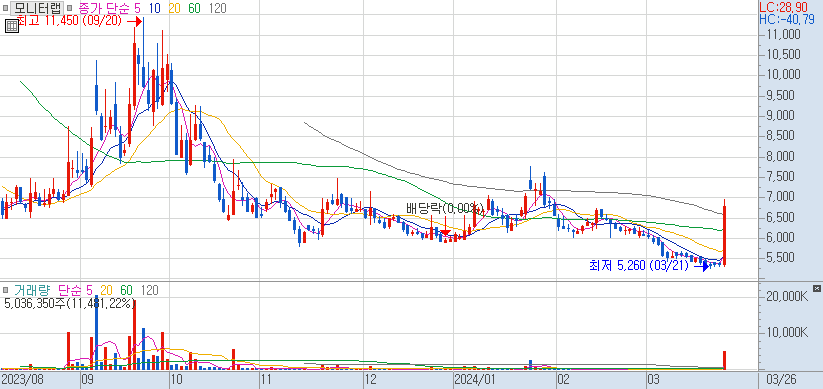Click the 5,036,350주 volume readout

(70, 303)
